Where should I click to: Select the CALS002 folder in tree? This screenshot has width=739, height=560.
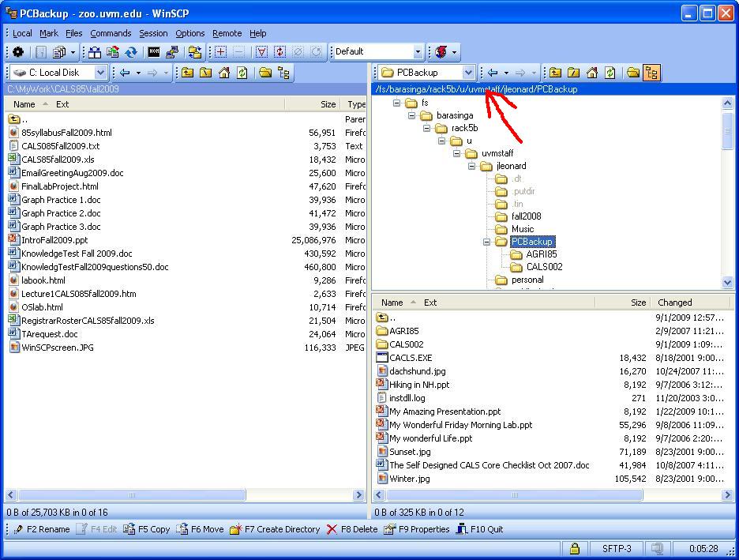coord(544,267)
